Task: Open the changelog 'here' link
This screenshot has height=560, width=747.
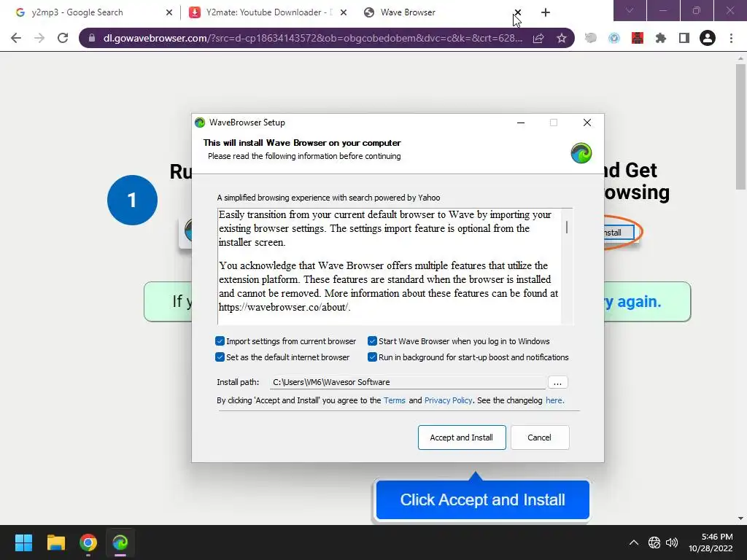Action: pyautogui.click(x=554, y=400)
